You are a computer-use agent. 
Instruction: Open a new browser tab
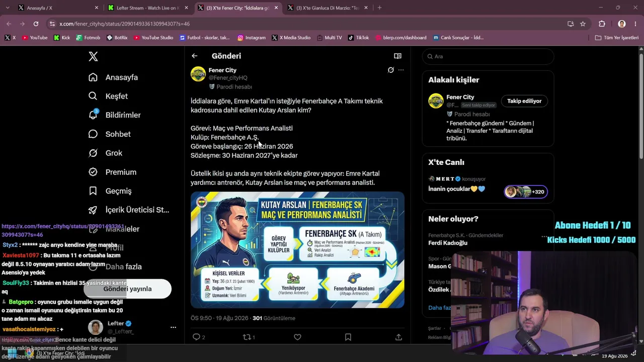[379, 8]
